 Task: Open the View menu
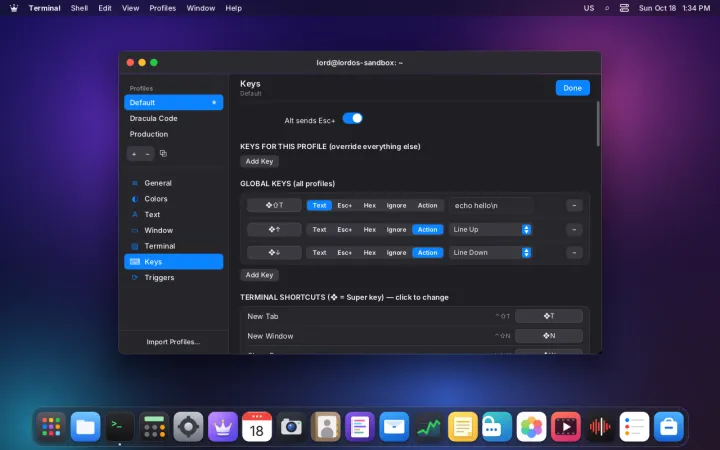click(x=130, y=8)
